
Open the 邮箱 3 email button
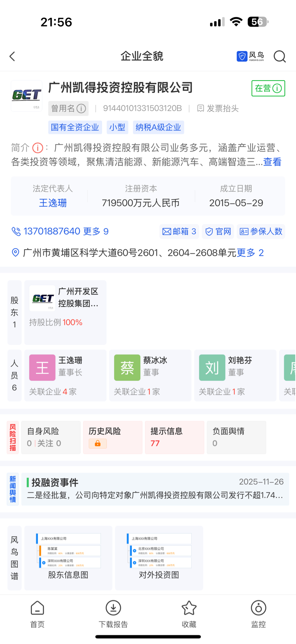point(179,232)
